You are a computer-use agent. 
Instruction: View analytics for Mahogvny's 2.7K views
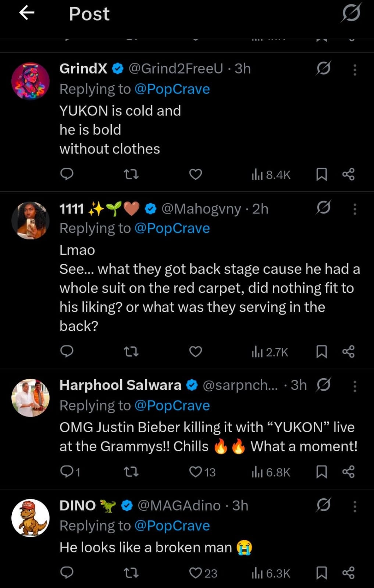pyautogui.click(x=270, y=352)
